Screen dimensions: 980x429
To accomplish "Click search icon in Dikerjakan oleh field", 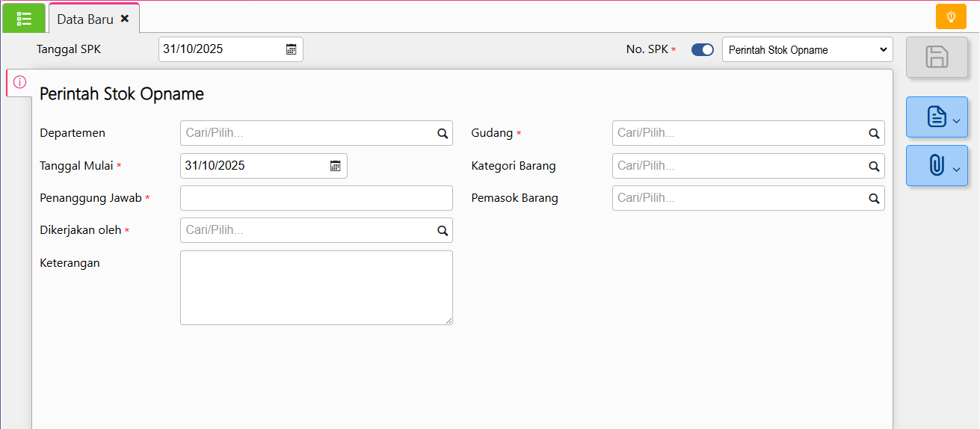I will (x=443, y=231).
